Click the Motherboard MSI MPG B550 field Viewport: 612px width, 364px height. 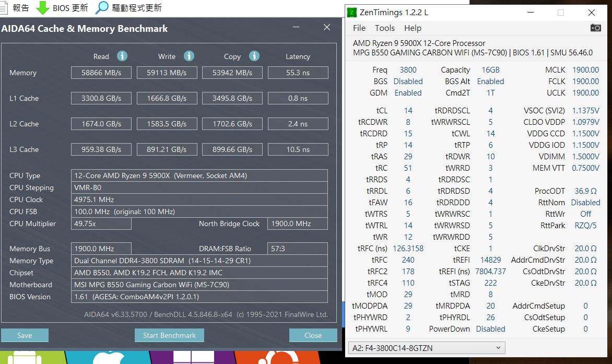pyautogui.click(x=199, y=285)
